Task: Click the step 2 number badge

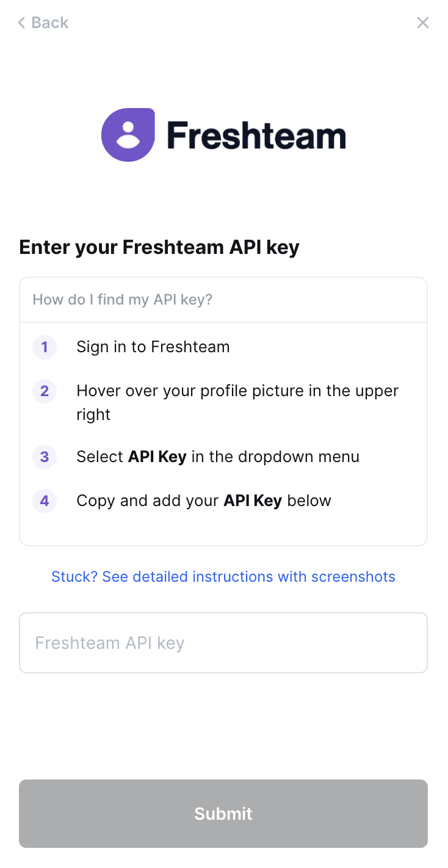Action: (45, 391)
